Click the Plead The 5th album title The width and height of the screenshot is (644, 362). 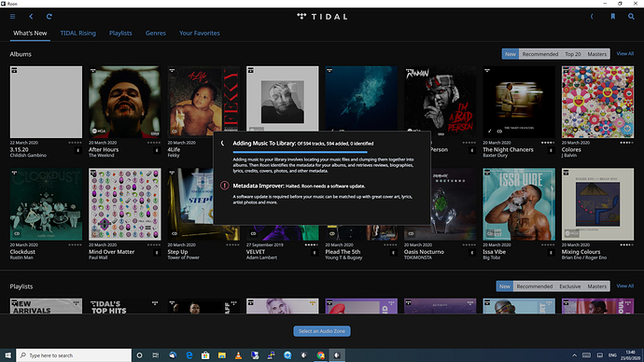[343, 252]
